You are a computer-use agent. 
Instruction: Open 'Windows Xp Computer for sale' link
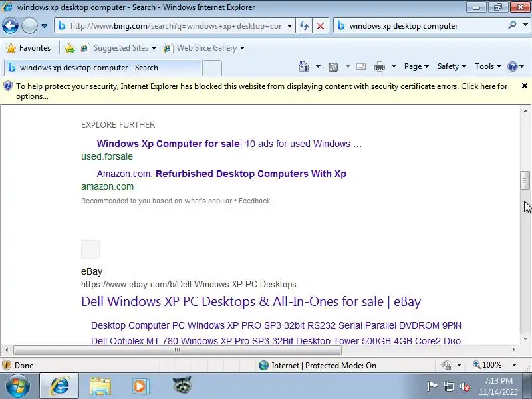[x=229, y=144]
